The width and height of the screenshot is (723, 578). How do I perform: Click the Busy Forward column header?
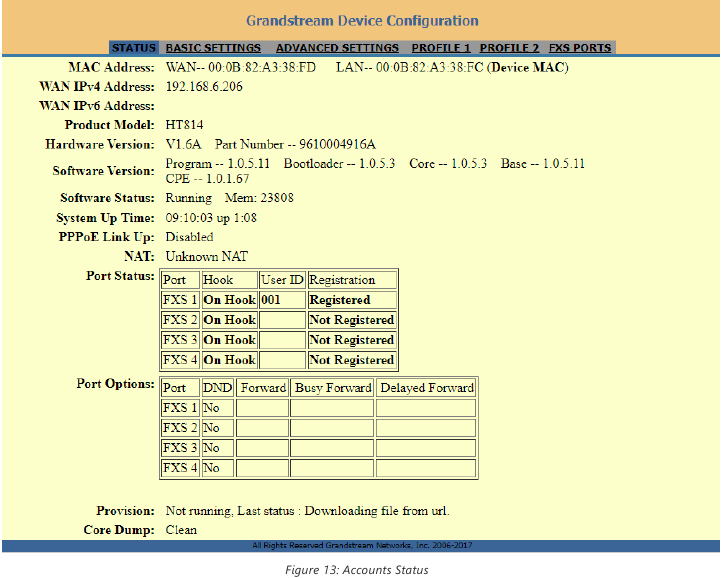tap(332, 388)
